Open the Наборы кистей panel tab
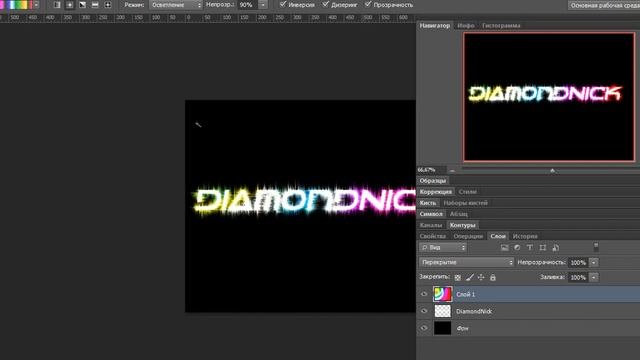This screenshot has height=360, width=640. coord(465,202)
